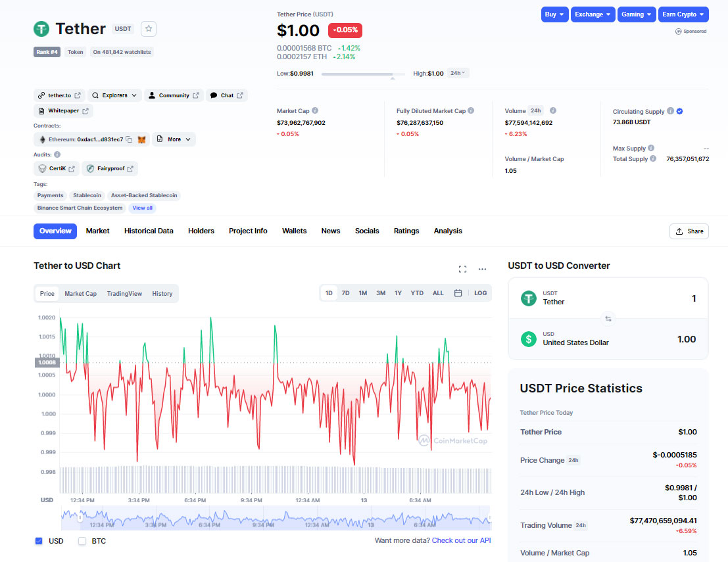The width and height of the screenshot is (728, 562).
Task: Open Price Change 24h period selector
Action: [x=573, y=460]
